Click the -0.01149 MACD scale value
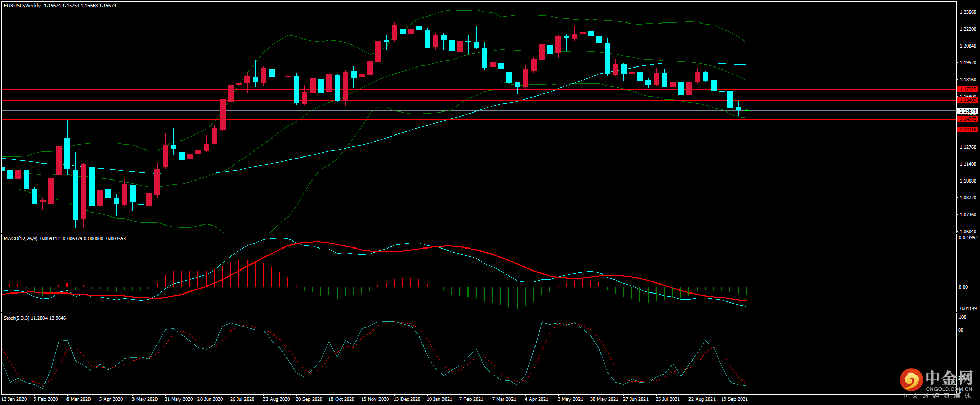Image resolution: width=980 pixels, height=405 pixels. tap(968, 309)
